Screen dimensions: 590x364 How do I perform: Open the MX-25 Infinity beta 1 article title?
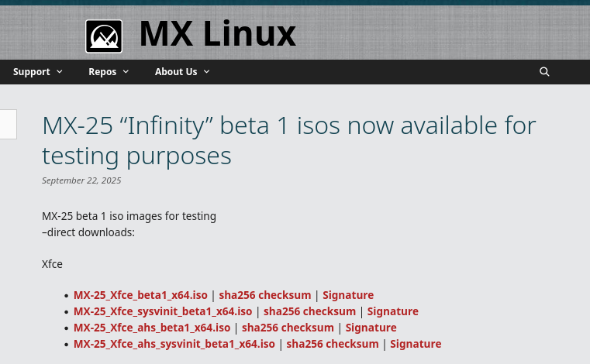288,140
